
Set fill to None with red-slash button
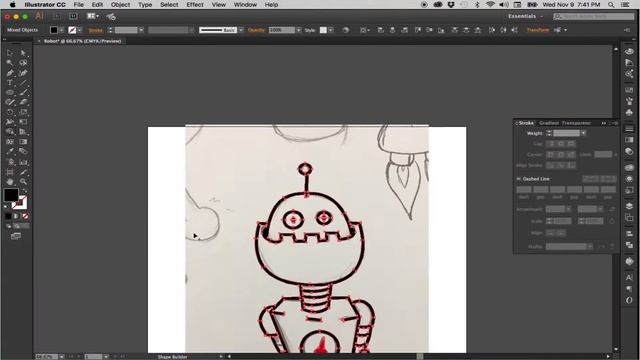[25, 216]
